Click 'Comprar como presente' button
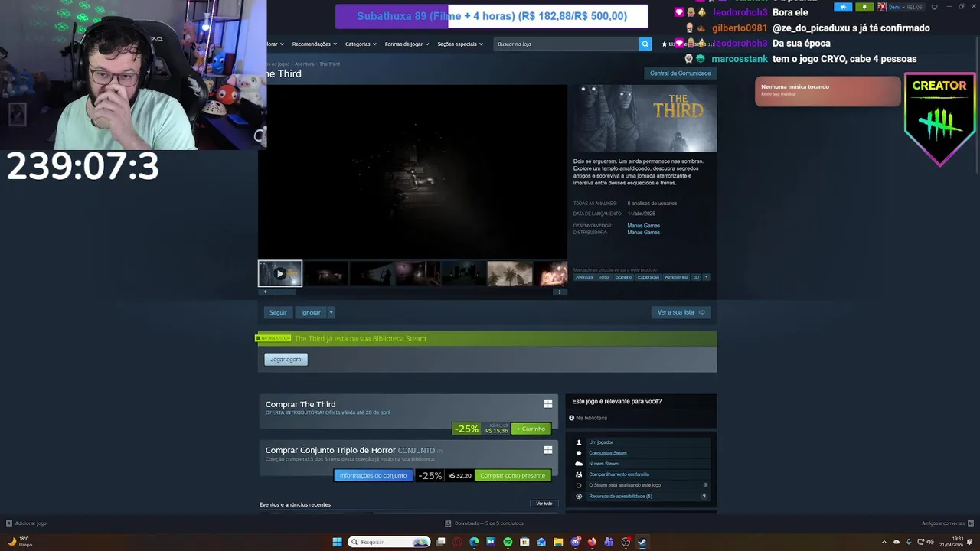This screenshot has height=551, width=980. pyautogui.click(x=513, y=475)
